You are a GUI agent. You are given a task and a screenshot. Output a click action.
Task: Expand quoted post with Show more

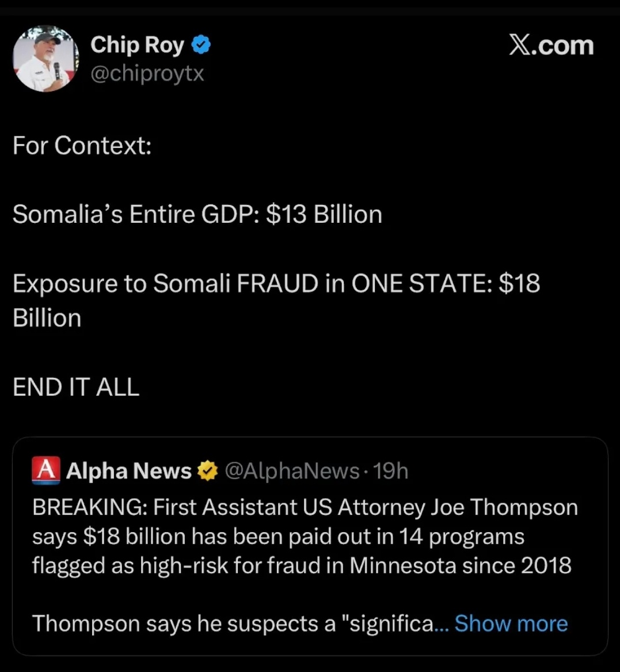click(511, 624)
